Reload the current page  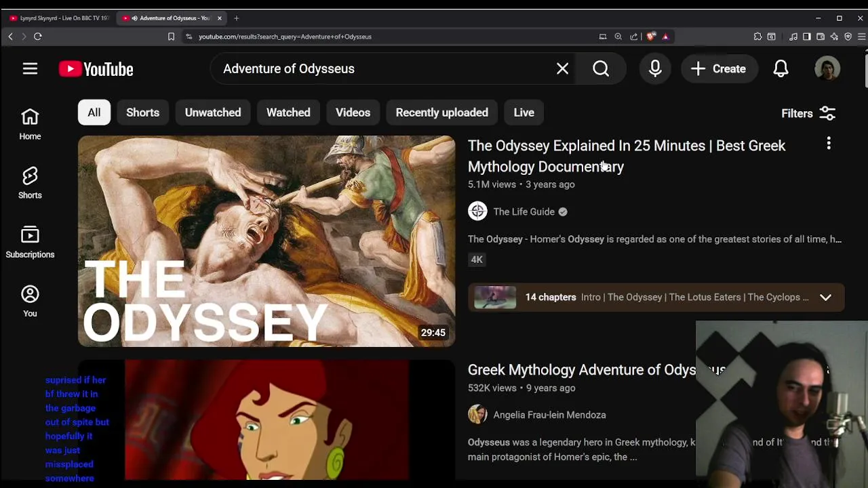click(38, 37)
